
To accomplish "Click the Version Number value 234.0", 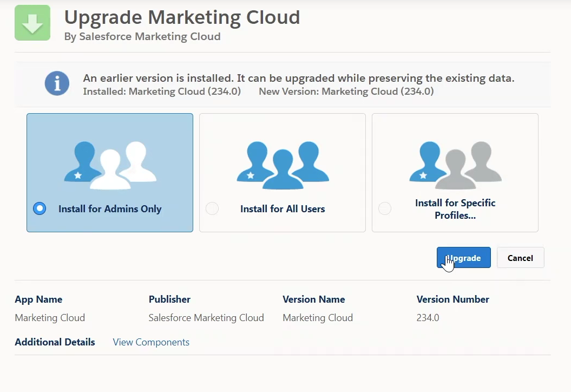I will 428,318.
